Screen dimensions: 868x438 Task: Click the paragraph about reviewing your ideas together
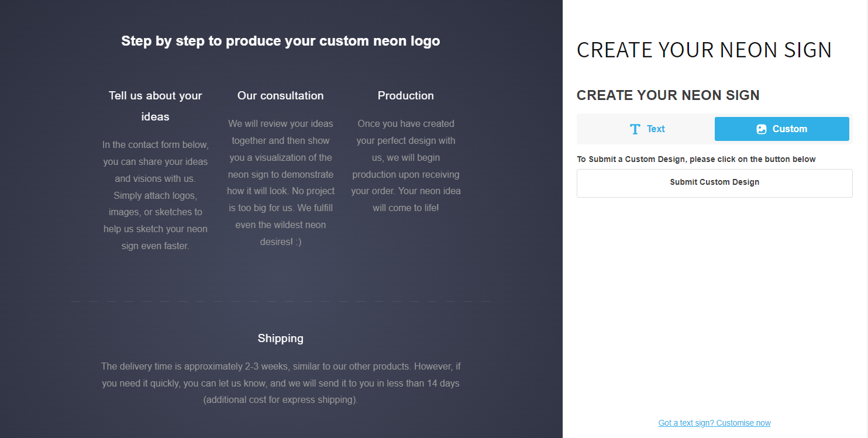[x=280, y=182]
